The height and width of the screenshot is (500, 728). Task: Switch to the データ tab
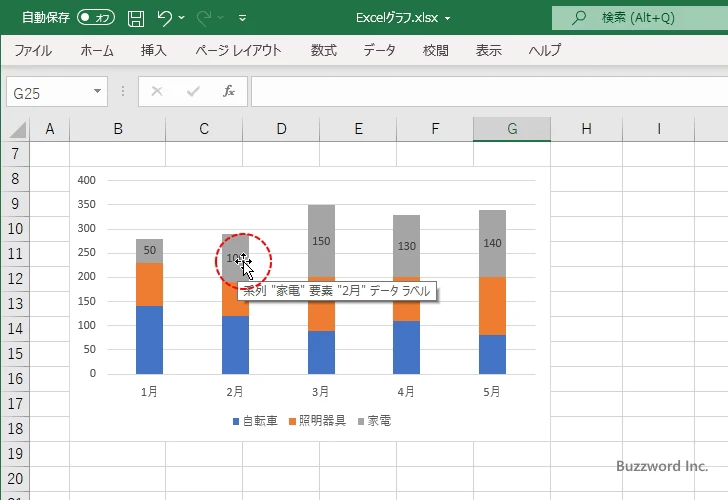point(379,50)
